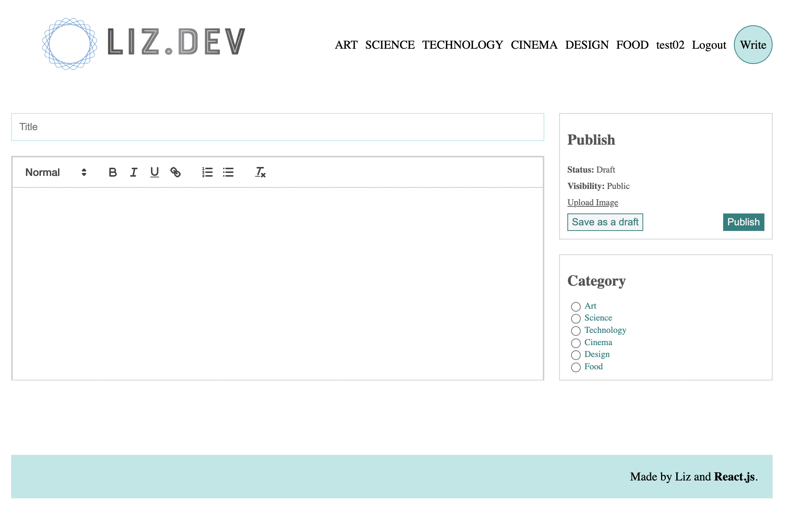Select the Food category option

click(x=576, y=367)
